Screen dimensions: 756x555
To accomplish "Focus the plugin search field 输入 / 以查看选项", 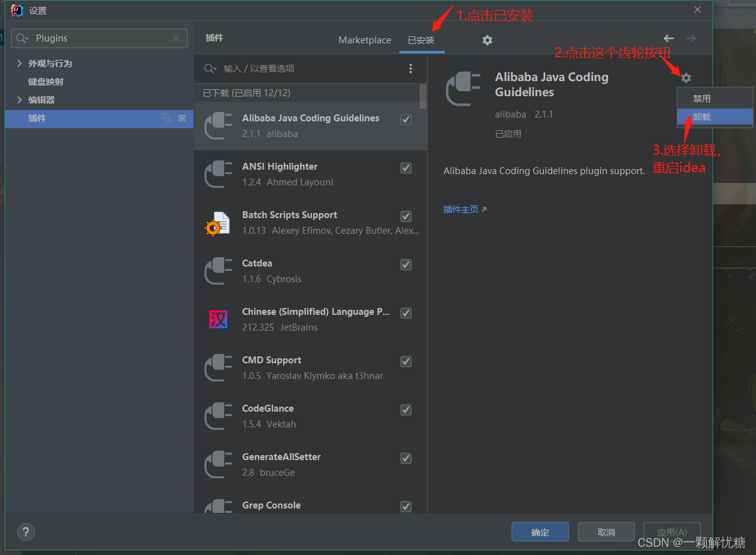I will (311, 69).
